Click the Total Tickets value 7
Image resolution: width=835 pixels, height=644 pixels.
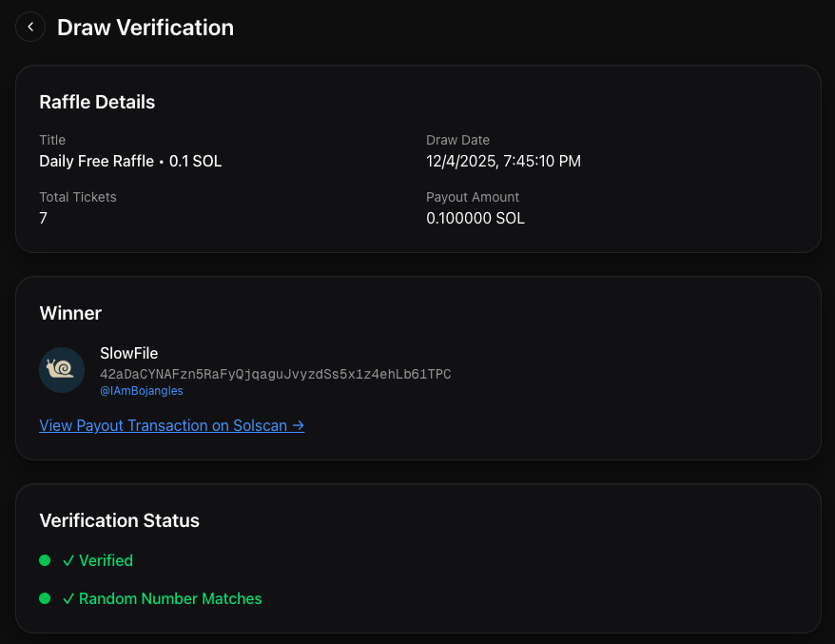[43, 218]
